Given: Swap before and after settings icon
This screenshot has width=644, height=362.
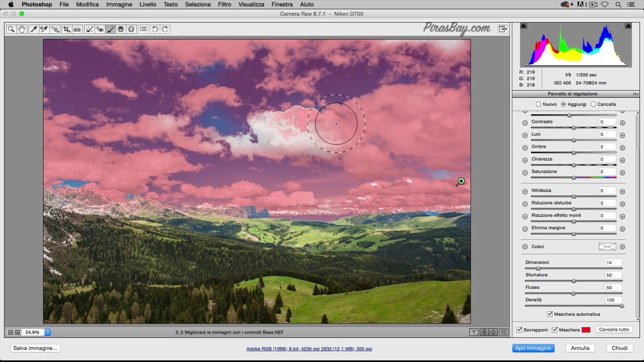Looking at the screenshot, I should point(484,332).
